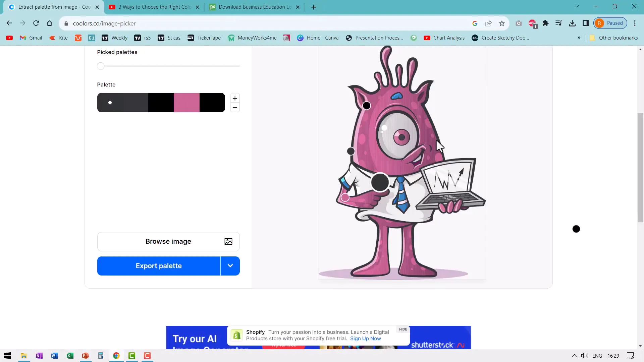Open a new browser tab
Screen dimensions: 644x362
314,7
